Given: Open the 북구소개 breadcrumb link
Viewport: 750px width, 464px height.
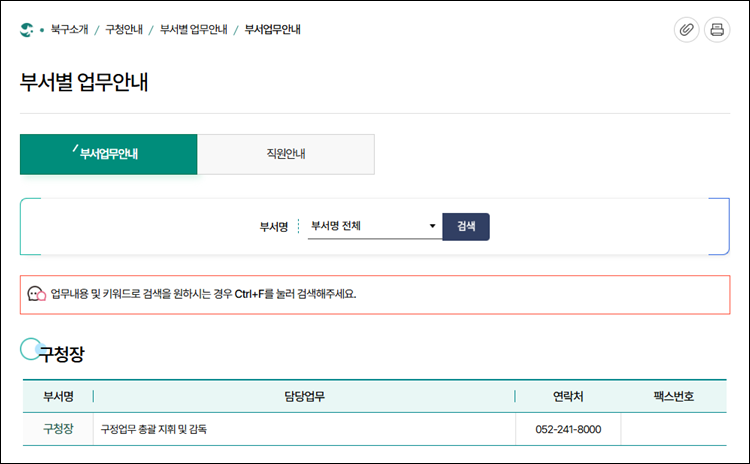Looking at the screenshot, I should click(69, 30).
